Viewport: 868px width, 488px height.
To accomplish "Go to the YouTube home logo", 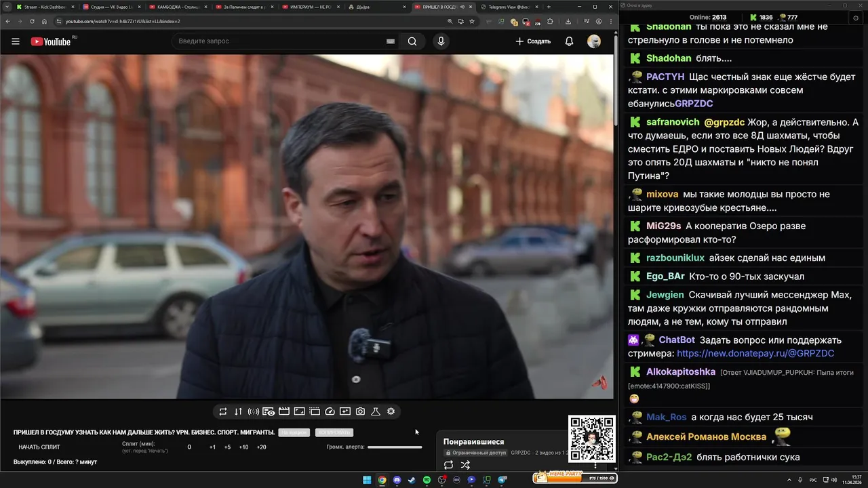I will pyautogui.click(x=51, y=41).
